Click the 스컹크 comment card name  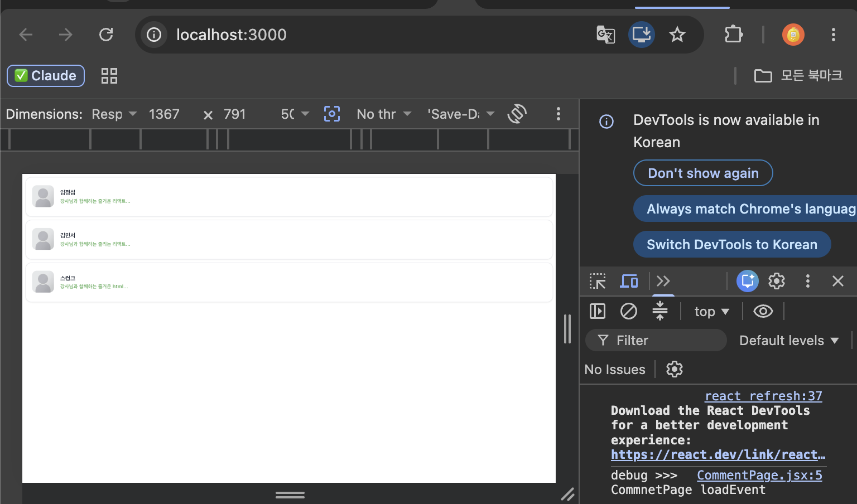(x=68, y=278)
